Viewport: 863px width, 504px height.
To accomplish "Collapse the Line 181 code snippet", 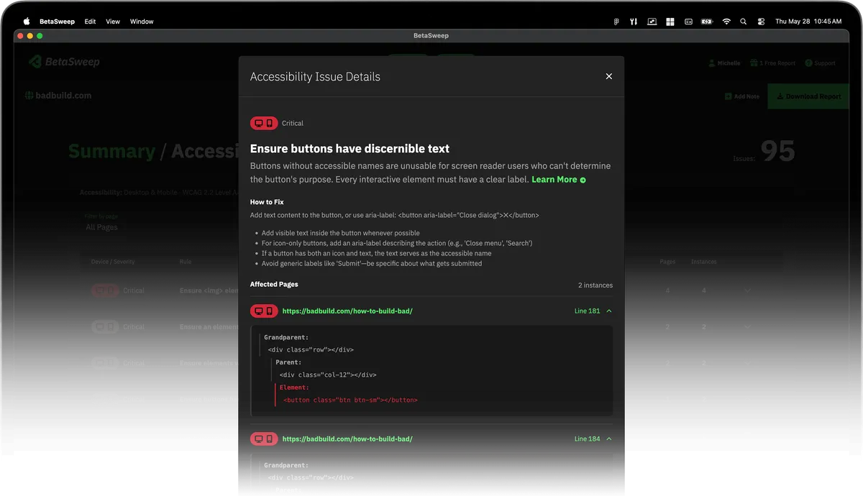I will click(x=609, y=311).
